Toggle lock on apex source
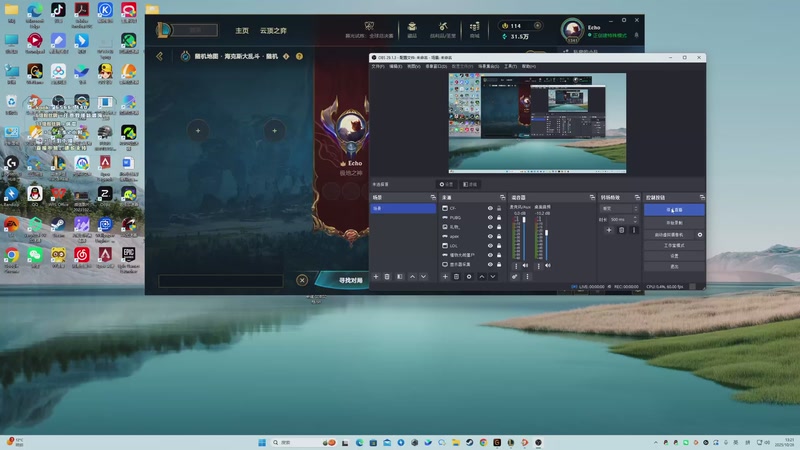The width and height of the screenshot is (800, 450). pyautogui.click(x=499, y=236)
